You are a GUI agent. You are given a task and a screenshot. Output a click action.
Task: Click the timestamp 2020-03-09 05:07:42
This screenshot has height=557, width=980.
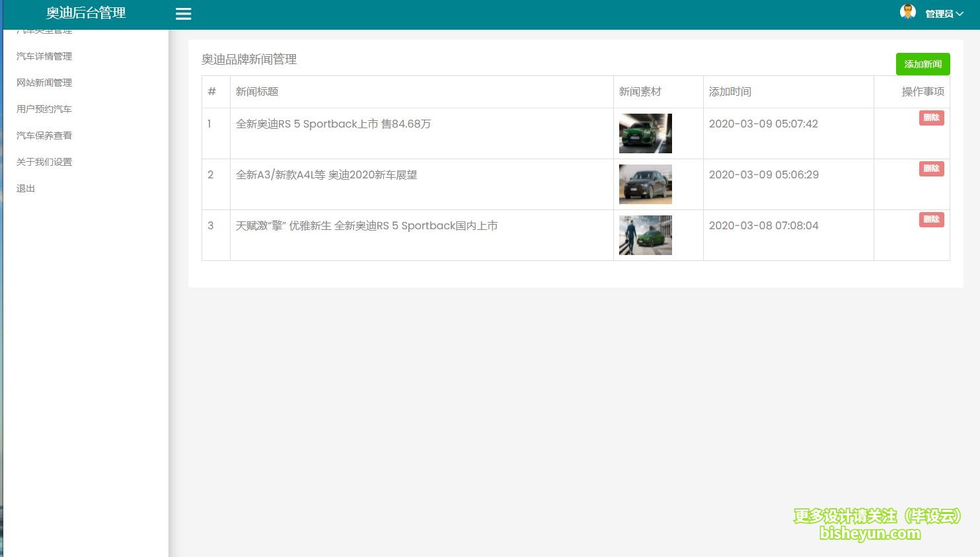[763, 124]
